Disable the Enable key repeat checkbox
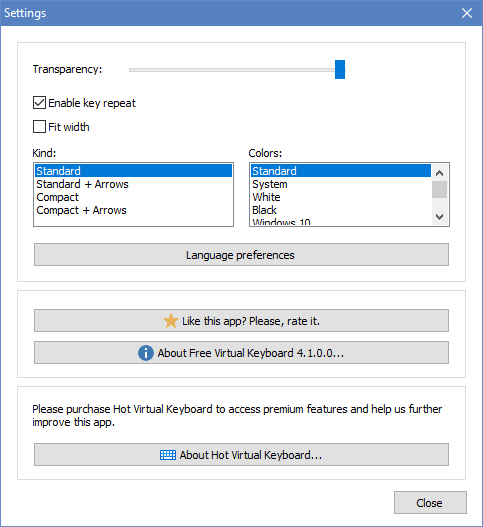Image resolution: width=483 pixels, height=527 pixels. point(39,103)
